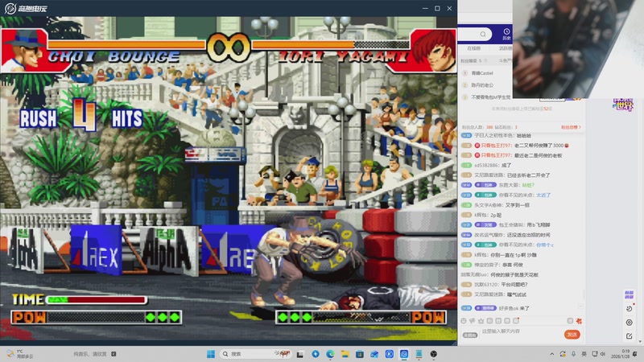Click the streamer webcam thumbnail

[578, 48]
